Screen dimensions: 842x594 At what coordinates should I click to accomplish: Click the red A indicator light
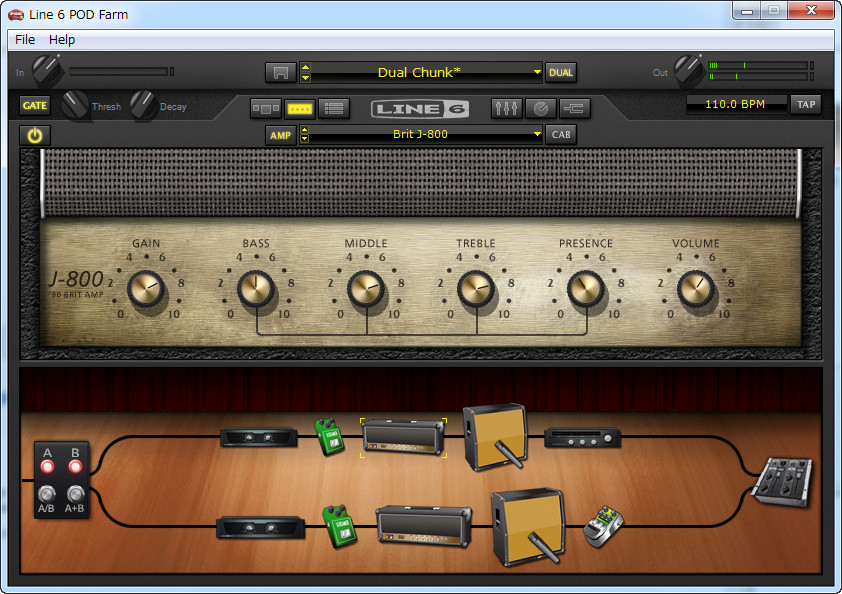pos(47,466)
